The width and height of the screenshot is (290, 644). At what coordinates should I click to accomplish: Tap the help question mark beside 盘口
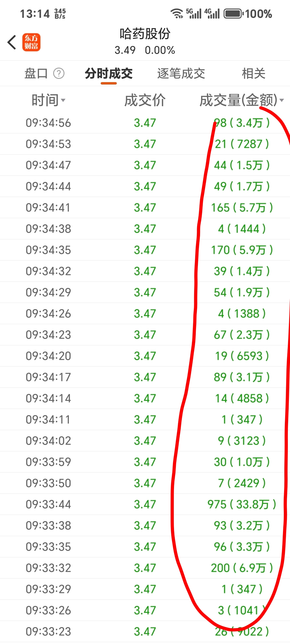coord(59,73)
